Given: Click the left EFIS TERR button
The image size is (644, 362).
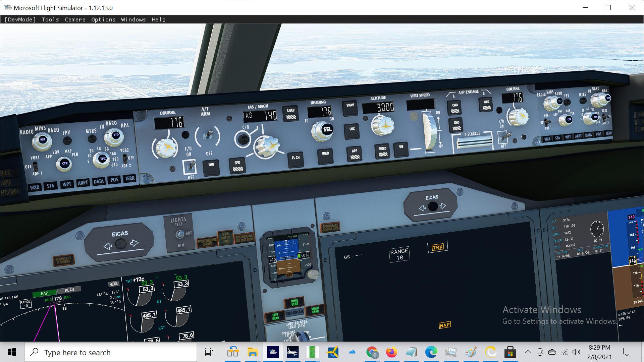Looking at the screenshot, I should pyautogui.click(x=130, y=178).
